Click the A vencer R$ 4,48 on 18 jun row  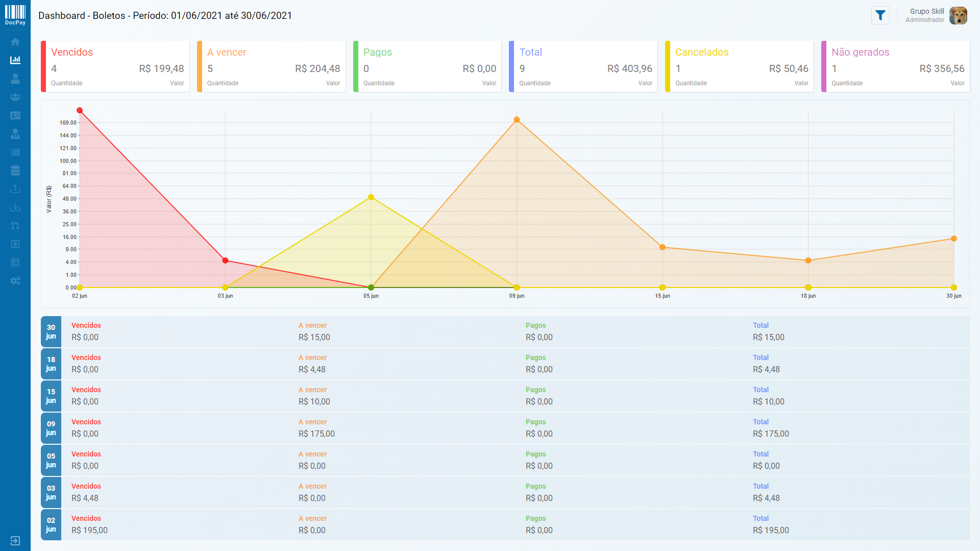tap(312, 369)
